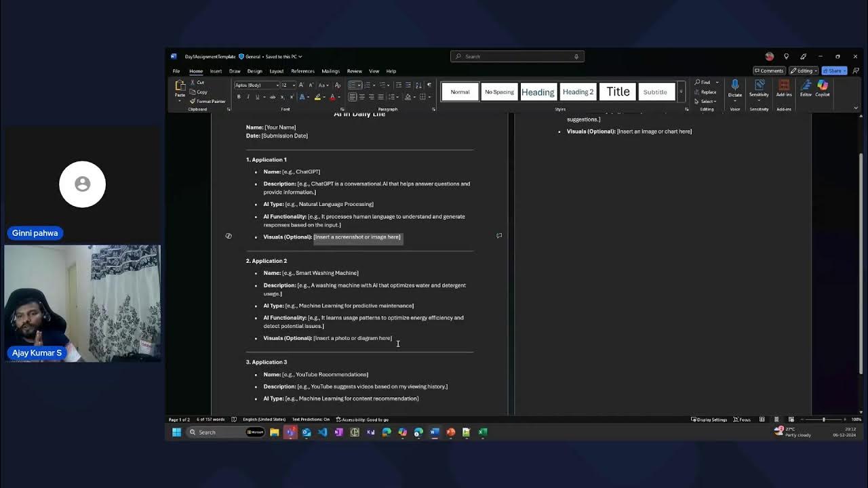Click the lightbulb icon in title bar

coord(787,56)
